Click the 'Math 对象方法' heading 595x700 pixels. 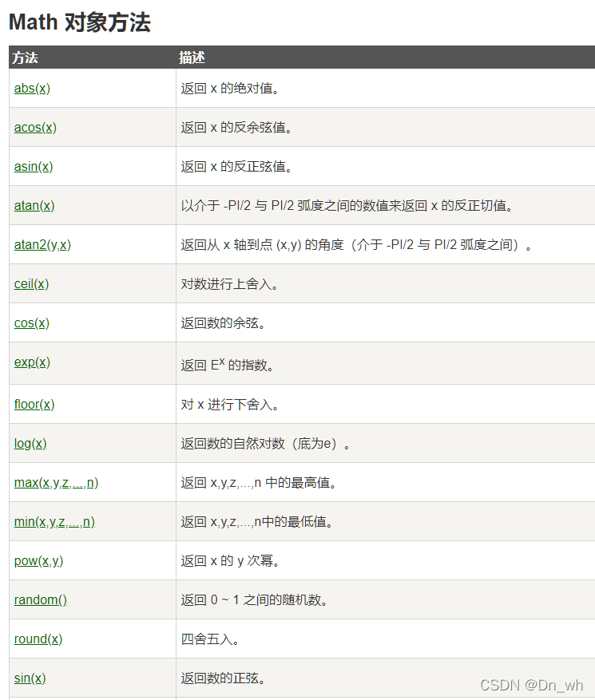(x=80, y=22)
